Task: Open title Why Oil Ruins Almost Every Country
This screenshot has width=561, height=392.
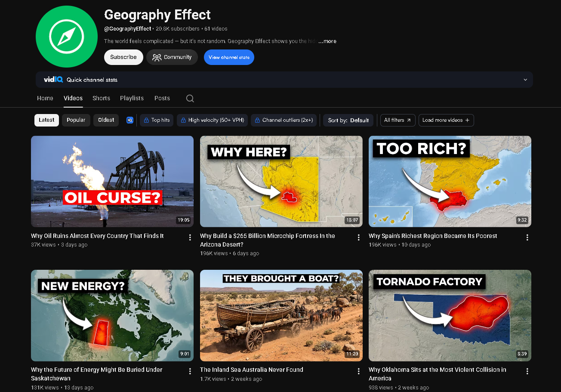Action: (97, 236)
